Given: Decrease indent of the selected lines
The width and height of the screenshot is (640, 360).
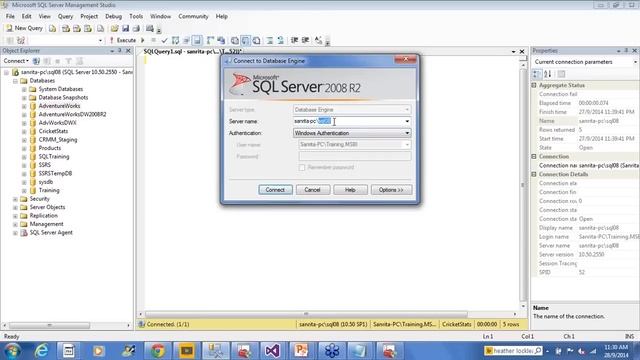Looking at the screenshot, I should tap(294, 40).
